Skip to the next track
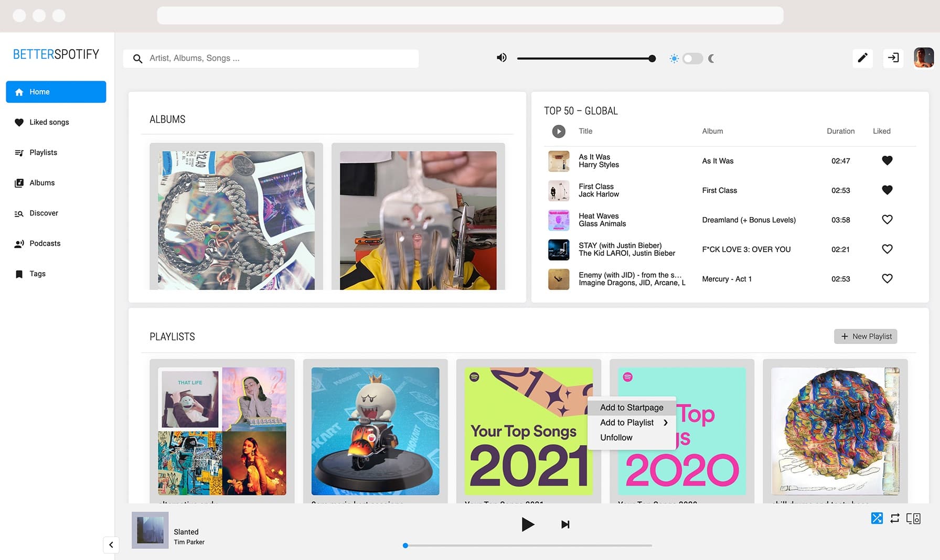This screenshot has width=940, height=560. click(x=565, y=524)
